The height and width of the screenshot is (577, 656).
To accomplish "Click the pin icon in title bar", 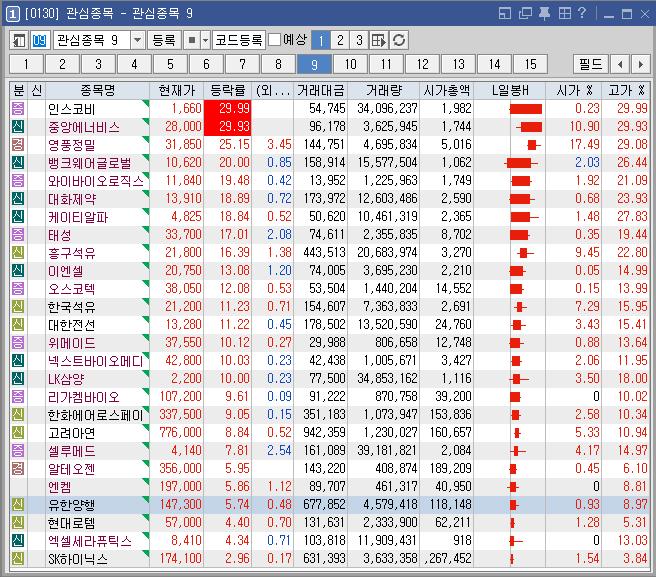I will click(544, 13).
